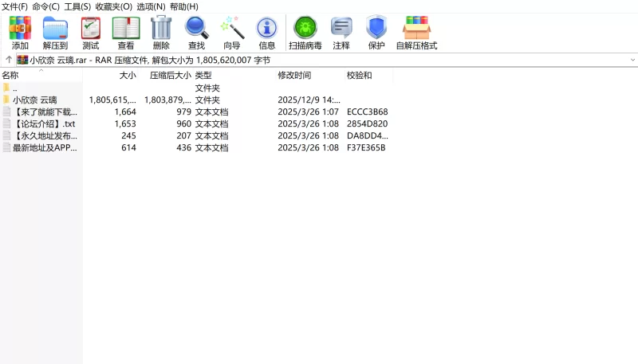Open the 帮助(H) menu
Image resolution: width=638 pixels, height=364 pixels.
pos(184,7)
